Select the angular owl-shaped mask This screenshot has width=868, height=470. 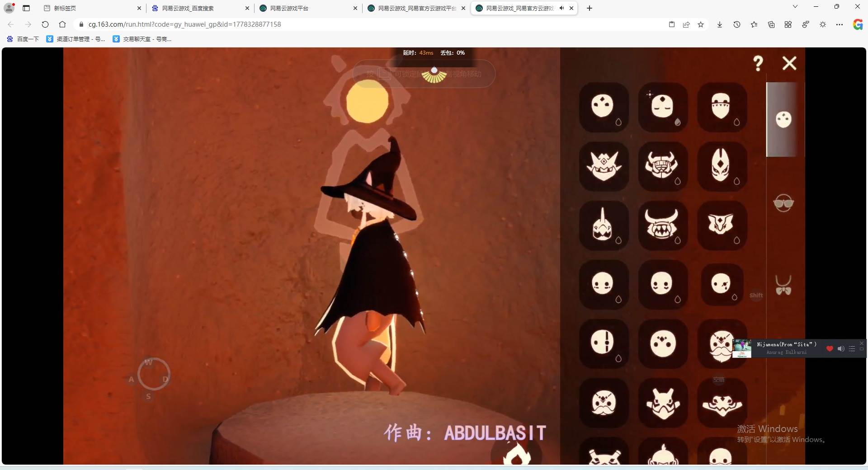point(722,225)
